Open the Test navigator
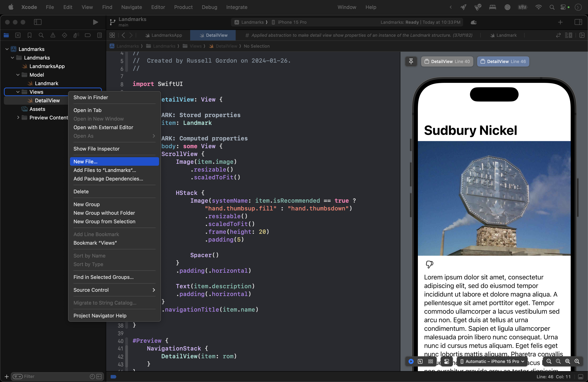 [x=65, y=35]
